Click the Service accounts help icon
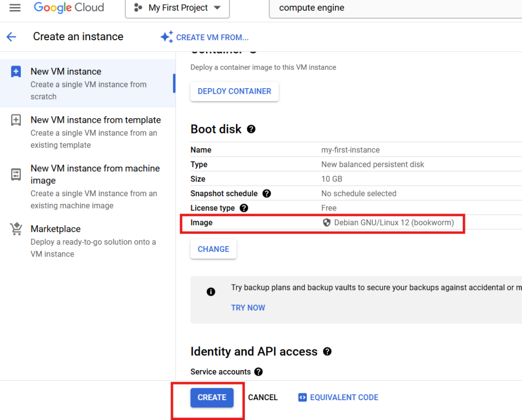The image size is (522, 420). 258,372
